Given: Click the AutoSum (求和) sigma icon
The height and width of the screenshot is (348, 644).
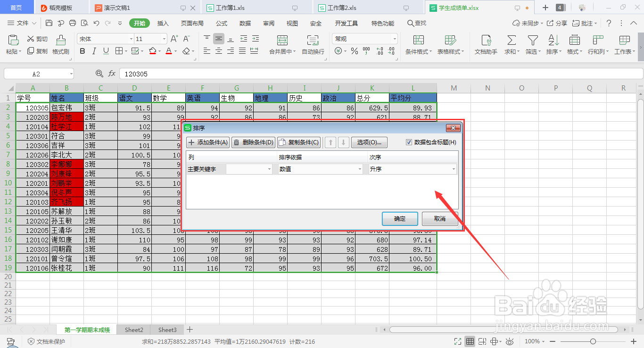Looking at the screenshot, I should [511, 40].
